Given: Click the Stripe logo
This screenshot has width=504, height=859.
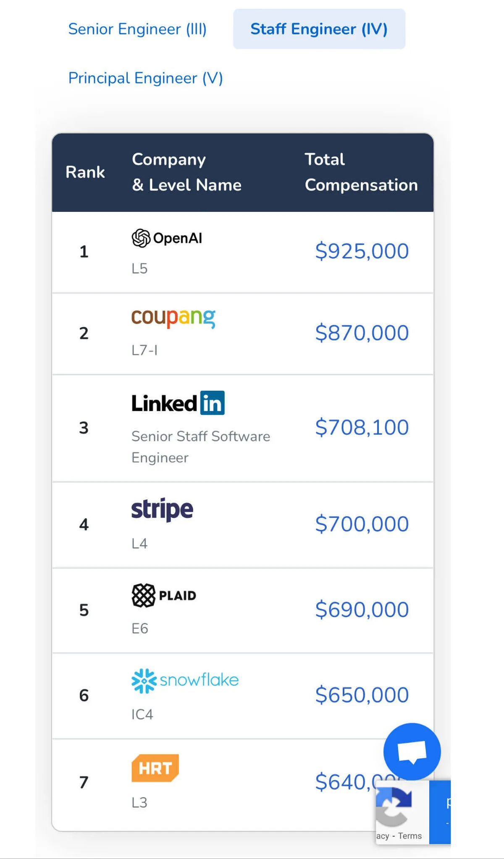Looking at the screenshot, I should coord(162,510).
